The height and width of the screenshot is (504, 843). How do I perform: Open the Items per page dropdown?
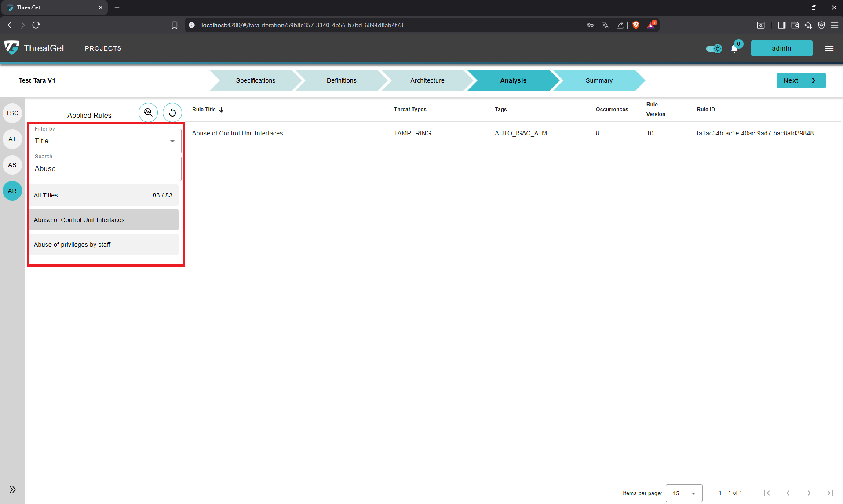coord(684,493)
